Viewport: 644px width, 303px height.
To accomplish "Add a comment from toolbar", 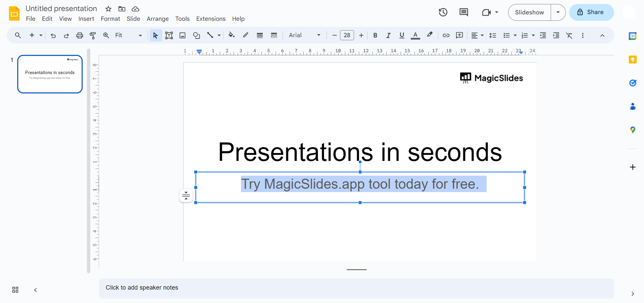I will click(459, 35).
